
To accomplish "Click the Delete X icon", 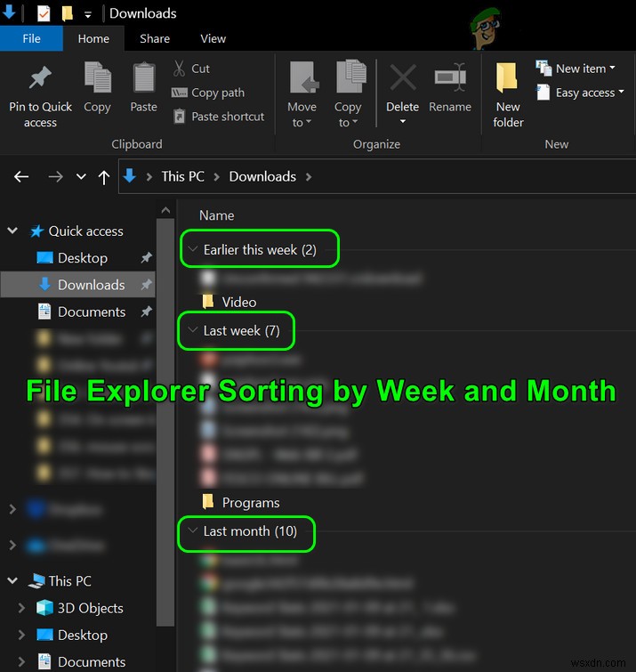I will (403, 77).
